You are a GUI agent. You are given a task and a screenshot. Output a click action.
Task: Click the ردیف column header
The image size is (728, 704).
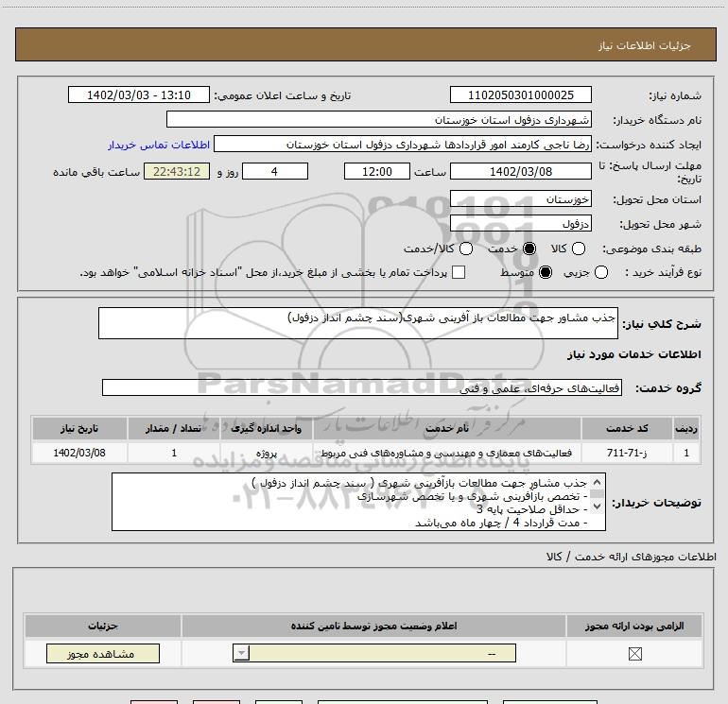click(686, 428)
